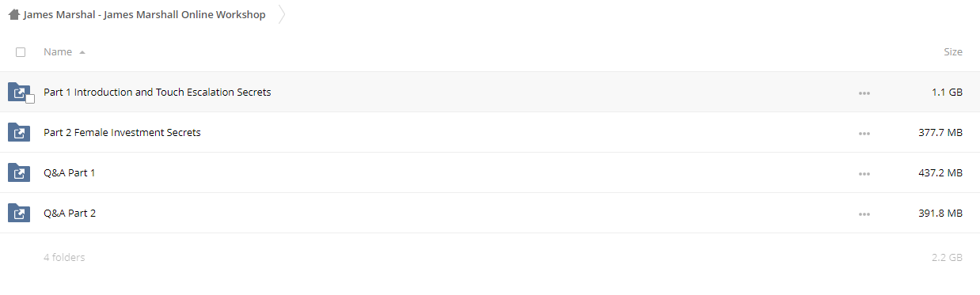Open Part 2 Female Investment Secrets folder
Viewport: 980px width, 295px height.
point(122,133)
